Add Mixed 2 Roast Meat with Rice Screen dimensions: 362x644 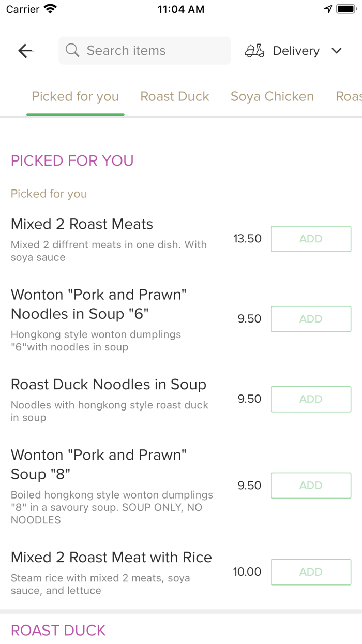point(311,572)
